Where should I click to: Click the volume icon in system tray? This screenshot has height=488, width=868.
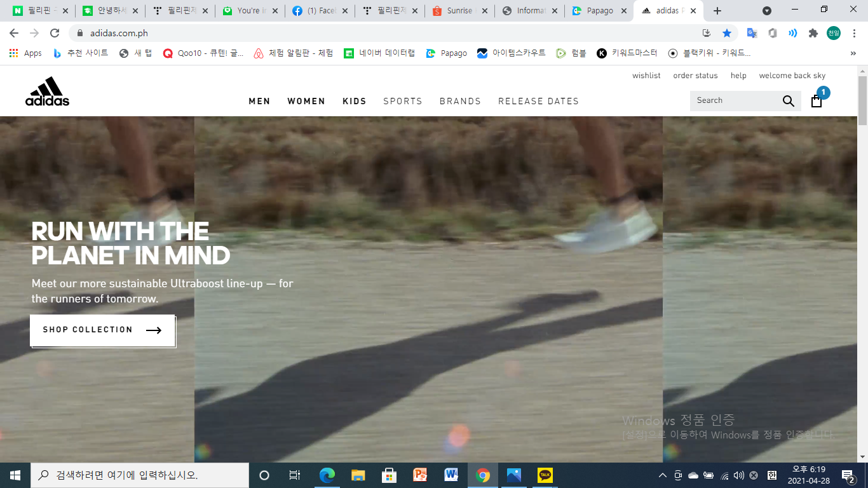coord(738,475)
